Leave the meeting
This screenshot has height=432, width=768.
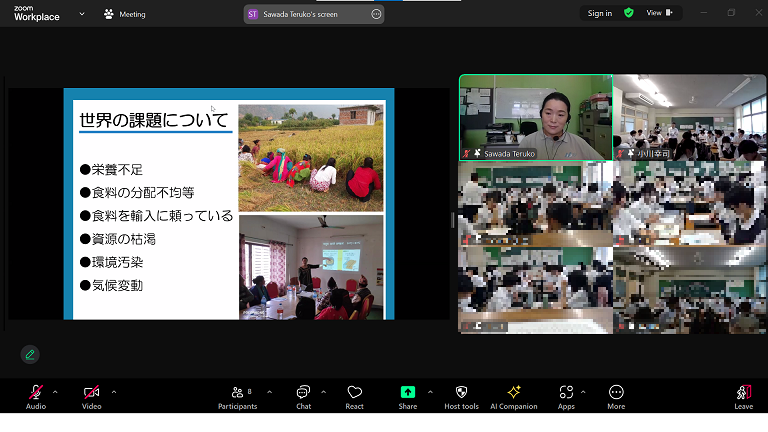point(744,397)
